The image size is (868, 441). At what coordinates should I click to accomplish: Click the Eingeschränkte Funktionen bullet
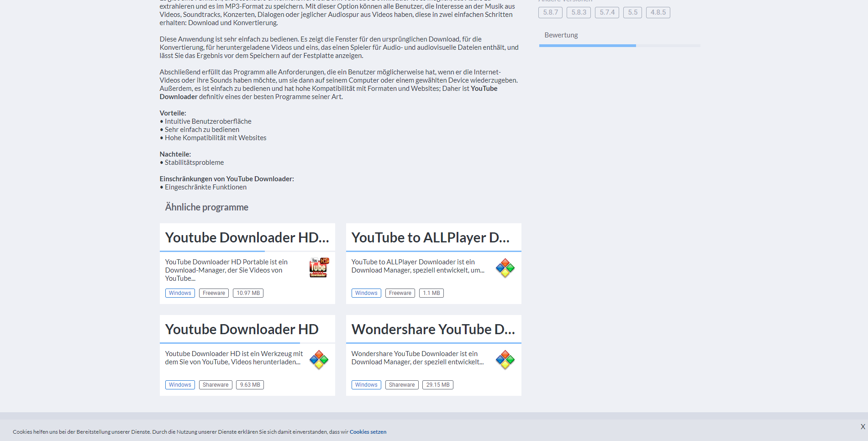click(x=203, y=187)
